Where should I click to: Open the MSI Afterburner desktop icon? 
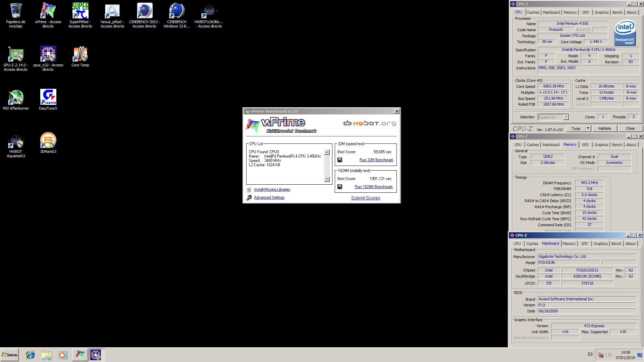tap(15, 100)
